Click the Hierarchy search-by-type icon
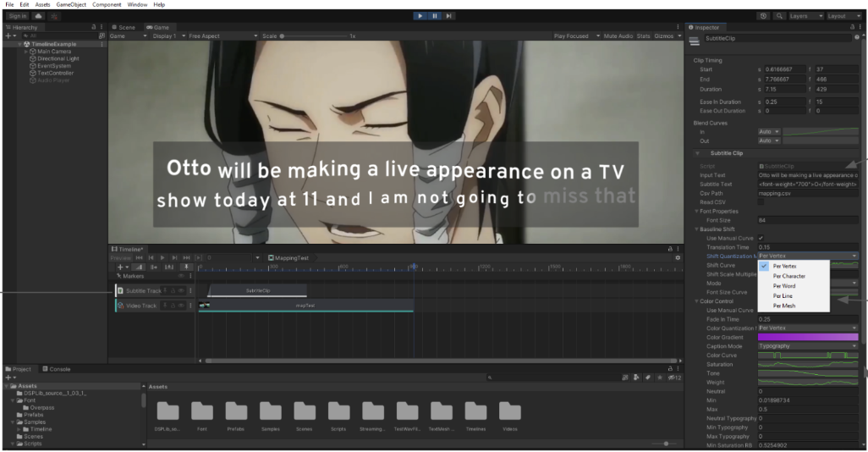The width and height of the screenshot is (868, 452). [102, 36]
